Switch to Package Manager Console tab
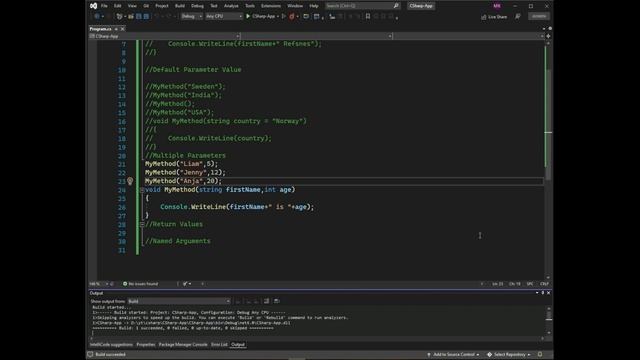The image size is (640, 360). [183, 344]
